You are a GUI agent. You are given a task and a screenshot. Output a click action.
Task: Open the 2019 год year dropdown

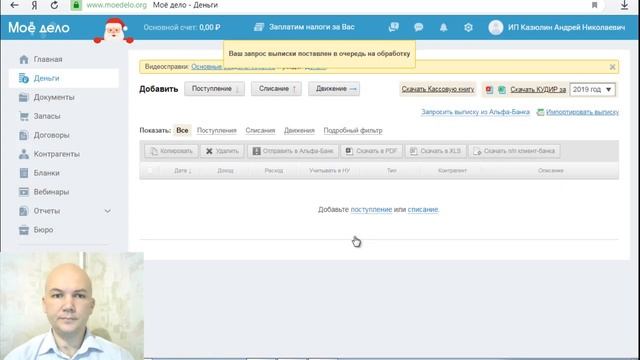click(592, 89)
